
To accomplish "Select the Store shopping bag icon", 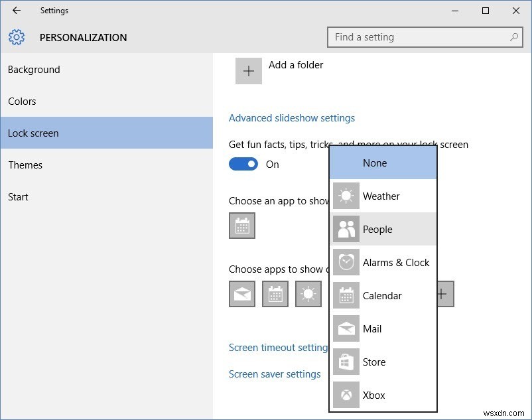I will click(x=346, y=362).
